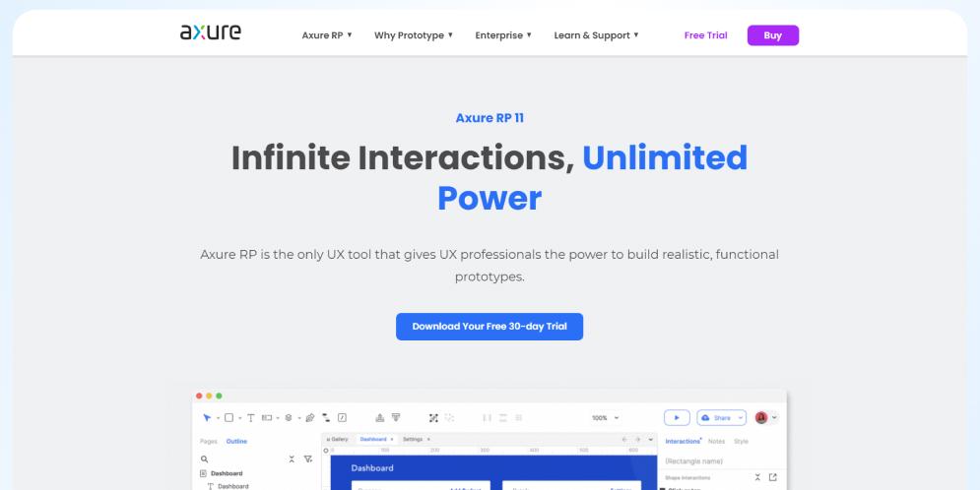The width and height of the screenshot is (980, 490).
Task: Close the Dashboard canvas tab
Action: [392, 440]
